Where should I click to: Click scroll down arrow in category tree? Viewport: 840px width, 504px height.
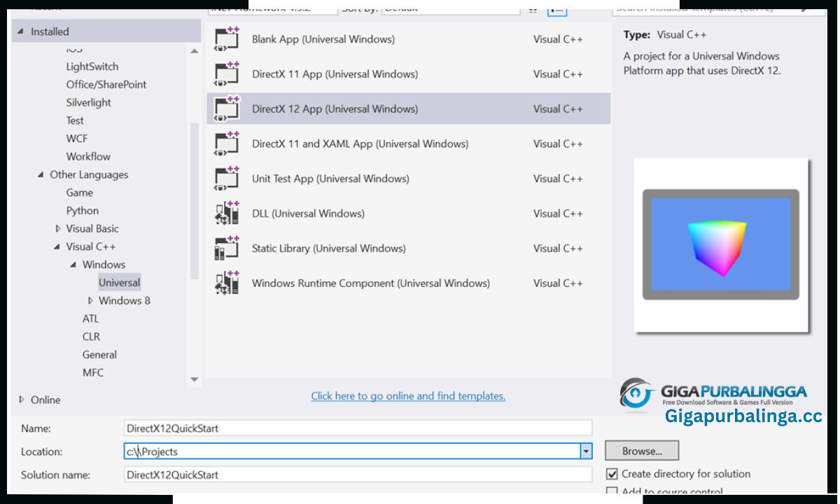[x=195, y=379]
